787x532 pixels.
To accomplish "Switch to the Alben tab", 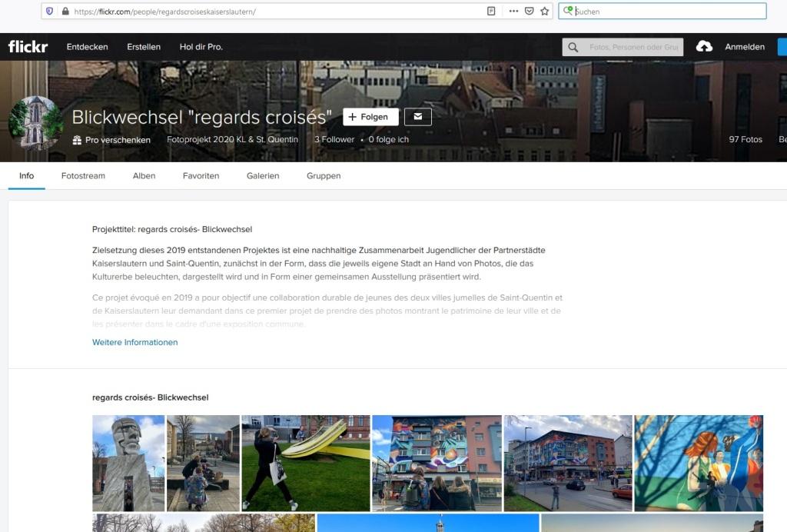I will click(x=144, y=176).
